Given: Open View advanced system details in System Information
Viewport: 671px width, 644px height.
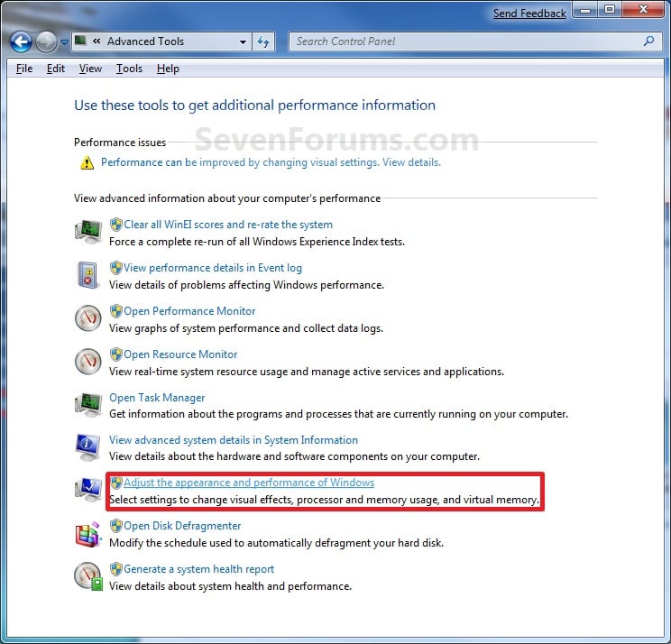Looking at the screenshot, I should click(x=234, y=440).
